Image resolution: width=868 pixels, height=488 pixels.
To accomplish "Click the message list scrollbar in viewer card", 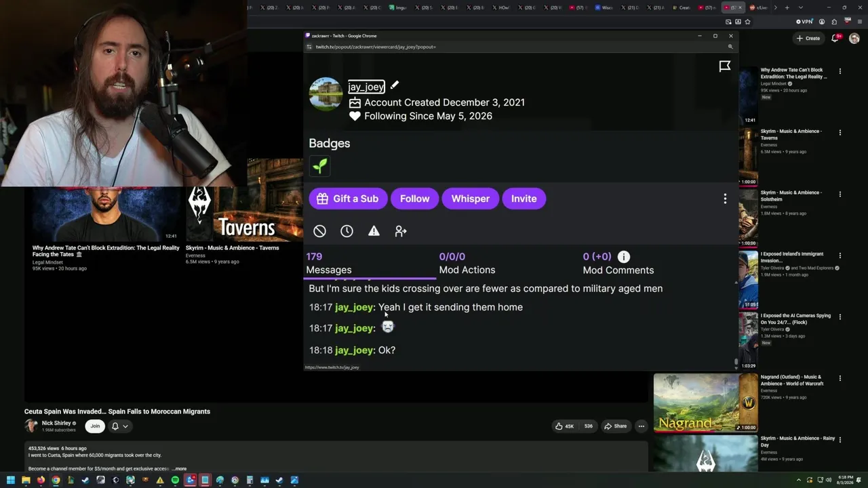I will (x=736, y=363).
